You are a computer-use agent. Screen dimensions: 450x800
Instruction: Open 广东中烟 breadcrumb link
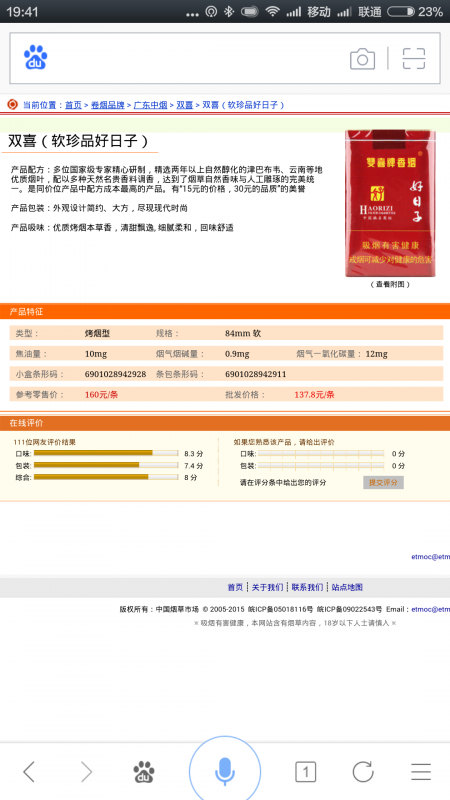(151, 105)
